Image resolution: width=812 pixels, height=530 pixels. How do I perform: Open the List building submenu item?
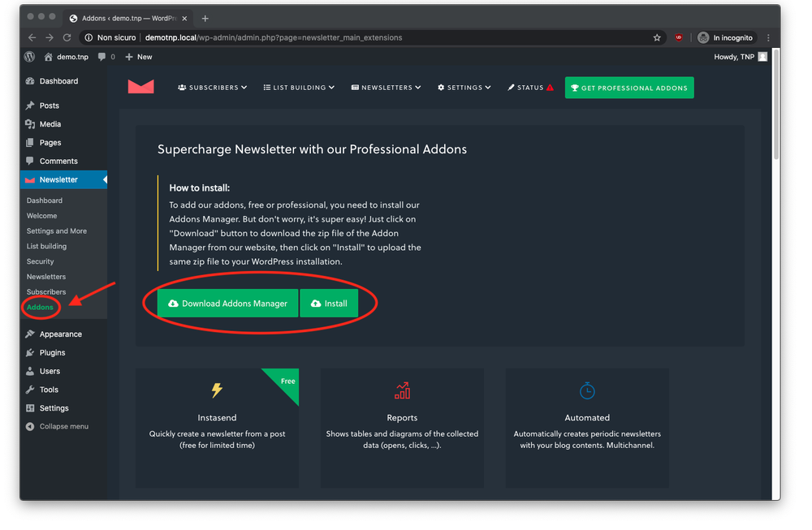[x=46, y=247]
